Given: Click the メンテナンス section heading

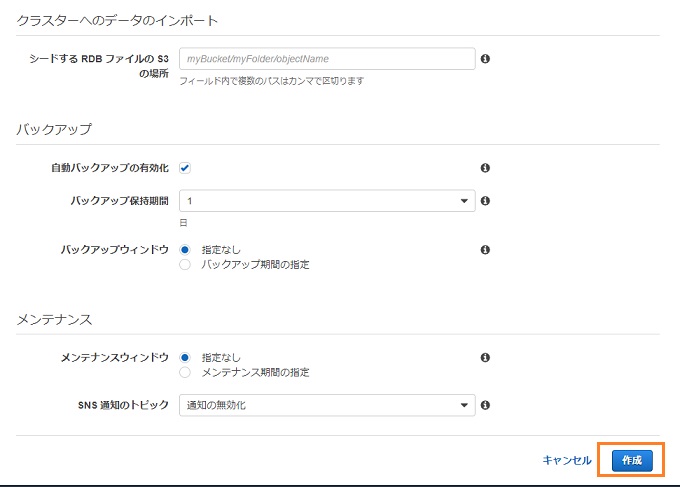Looking at the screenshot, I should [54, 320].
